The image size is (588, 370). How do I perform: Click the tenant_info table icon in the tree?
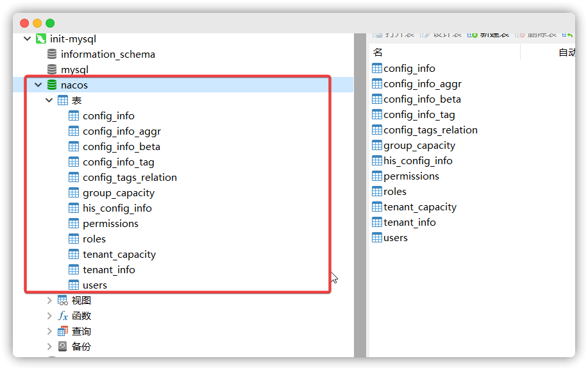tap(74, 269)
